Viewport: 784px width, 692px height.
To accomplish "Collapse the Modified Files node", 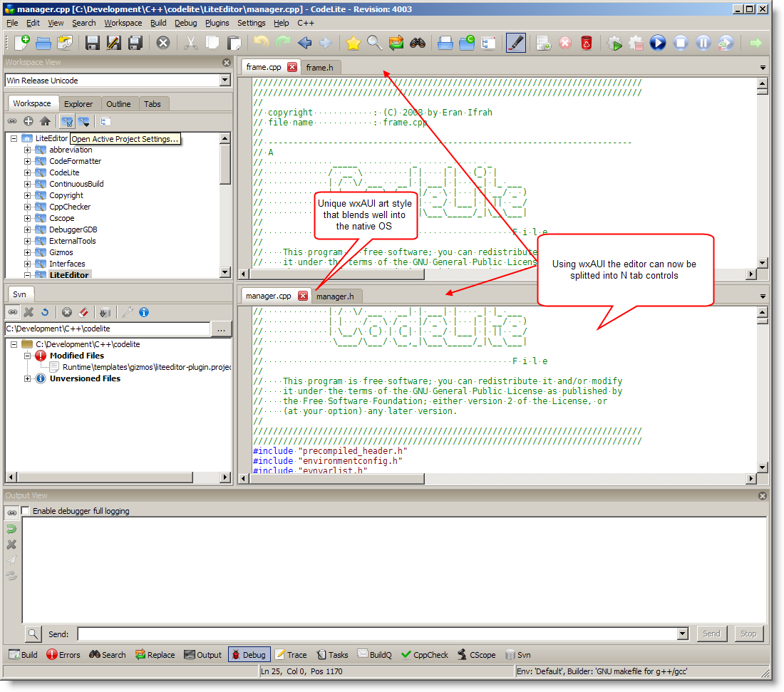I will [28, 356].
